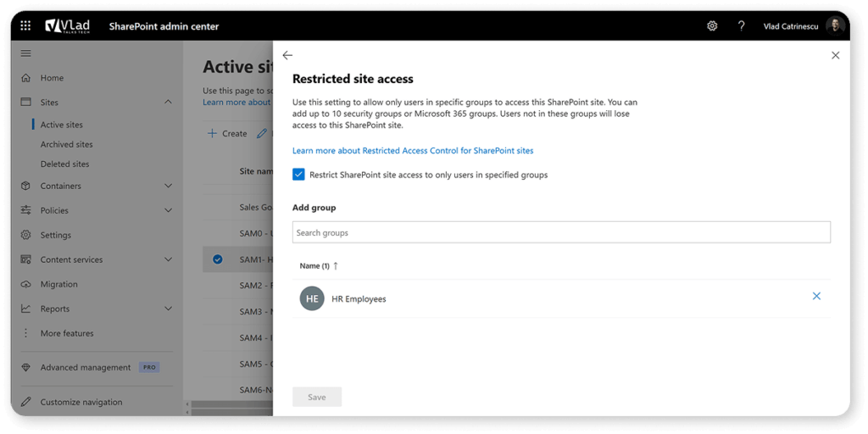Remove HR Employees group with X icon
868x434 pixels.
[x=816, y=296]
